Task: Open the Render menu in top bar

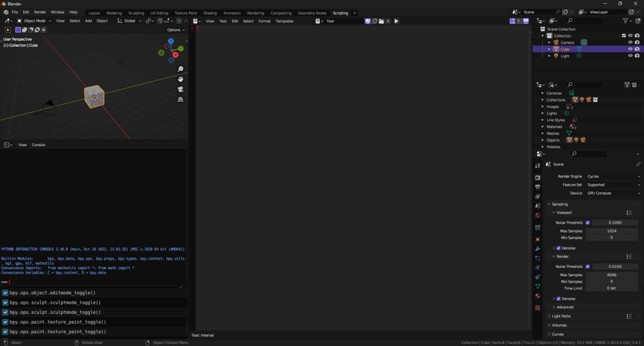Action: pos(40,12)
